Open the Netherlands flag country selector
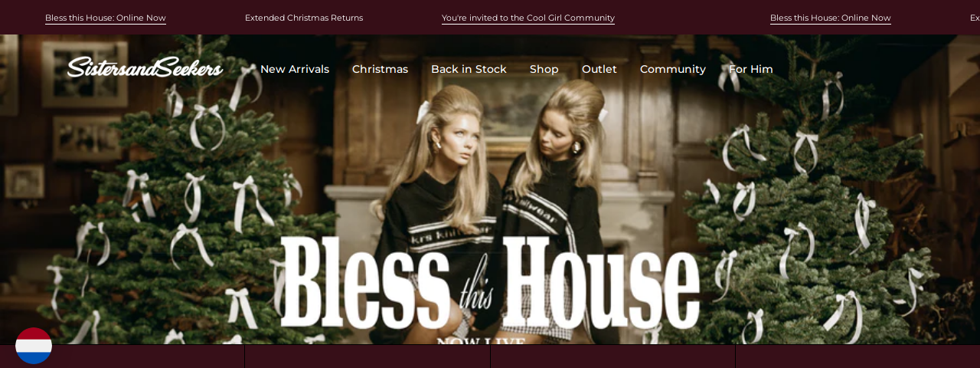980x368 pixels. (34, 346)
